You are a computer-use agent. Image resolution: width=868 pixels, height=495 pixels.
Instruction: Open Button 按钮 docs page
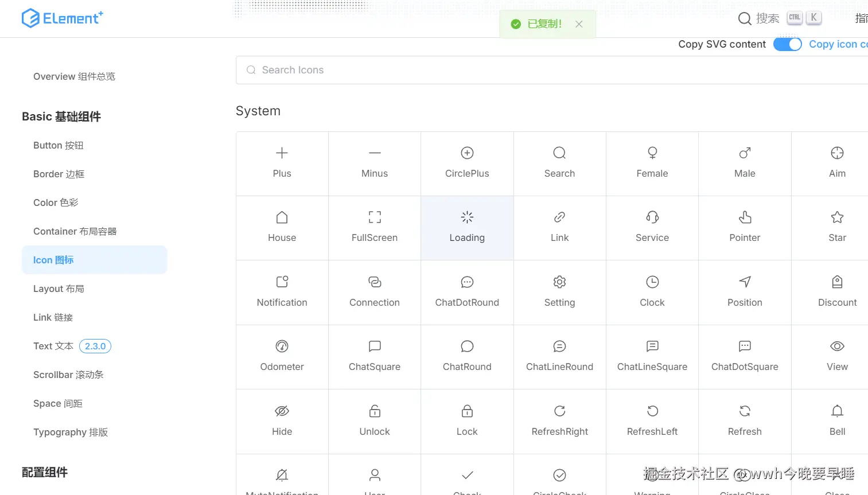(59, 145)
